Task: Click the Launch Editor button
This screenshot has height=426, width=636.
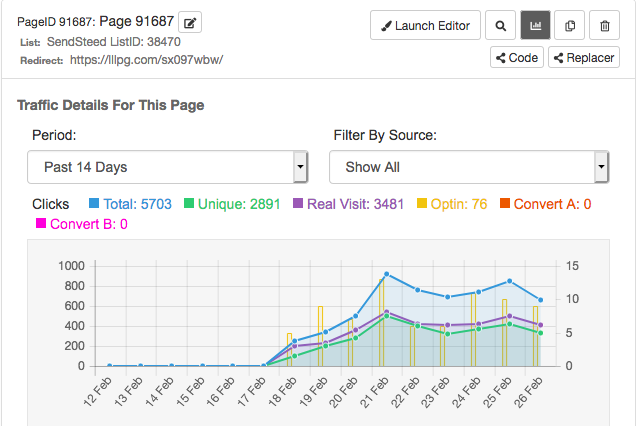Action: pyautogui.click(x=426, y=25)
